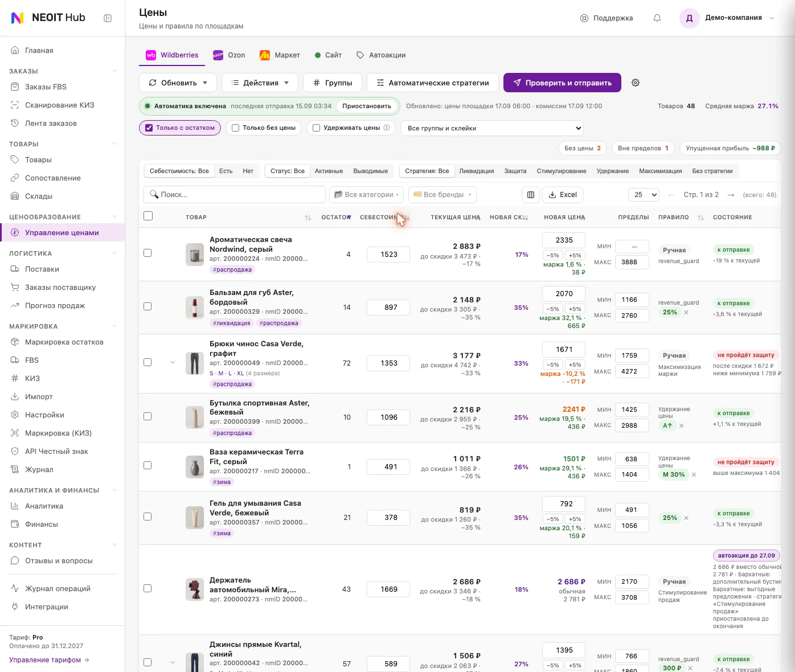Expand sizes for Брюки чинос Casa Verde
795x672 pixels.
coord(173,362)
